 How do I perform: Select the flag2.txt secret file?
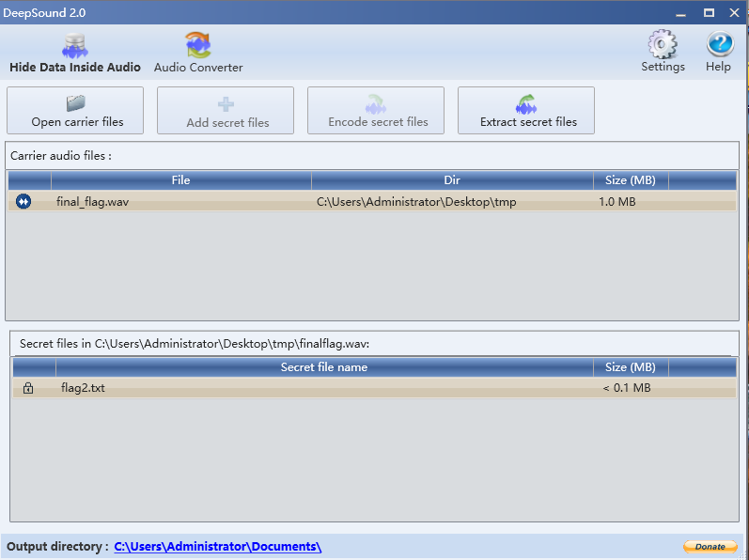point(83,388)
